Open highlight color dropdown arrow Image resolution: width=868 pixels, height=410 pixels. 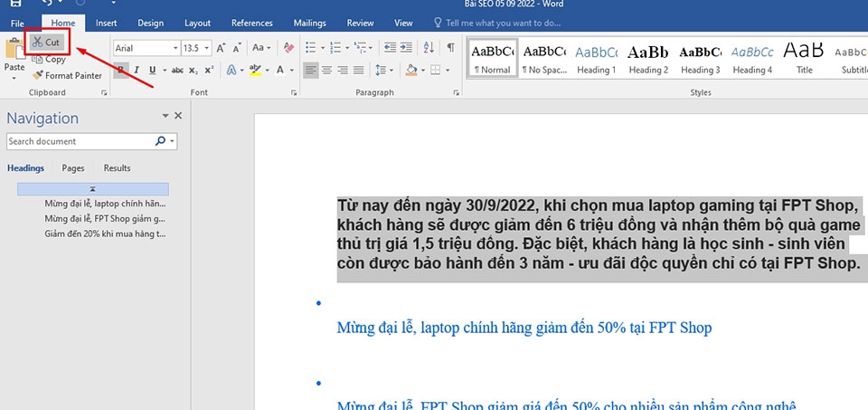268,71
